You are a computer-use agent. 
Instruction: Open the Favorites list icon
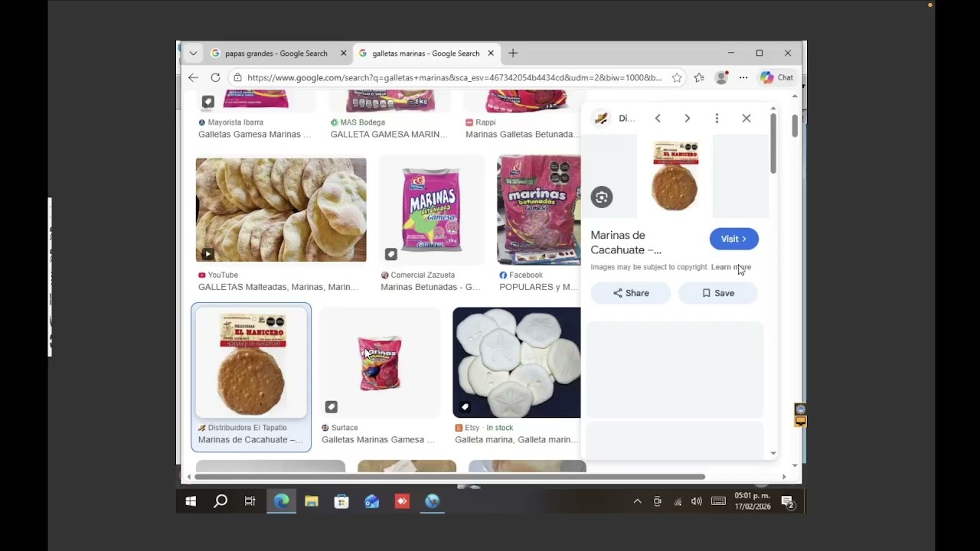point(699,77)
